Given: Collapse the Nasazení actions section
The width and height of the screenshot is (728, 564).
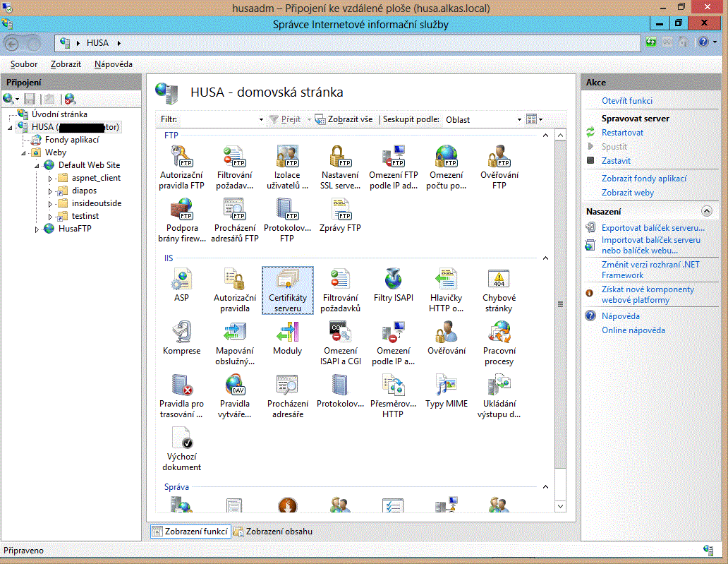Looking at the screenshot, I should pyautogui.click(x=706, y=211).
